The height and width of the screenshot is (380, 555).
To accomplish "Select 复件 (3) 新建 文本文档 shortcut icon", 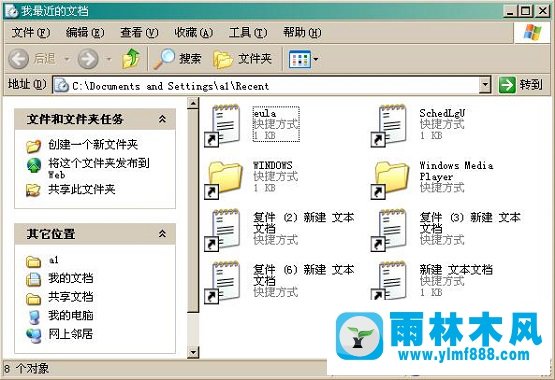I will coord(389,230).
